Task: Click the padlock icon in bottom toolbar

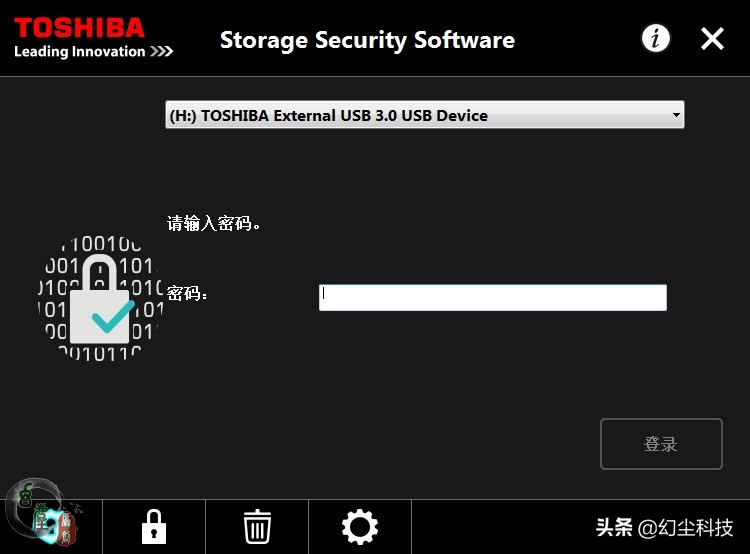Action: (x=153, y=526)
